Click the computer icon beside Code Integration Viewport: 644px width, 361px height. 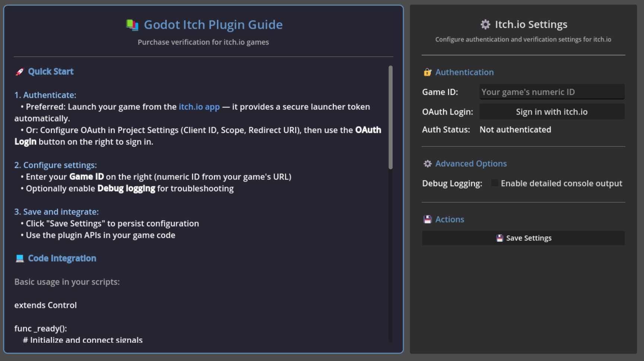[19, 258]
